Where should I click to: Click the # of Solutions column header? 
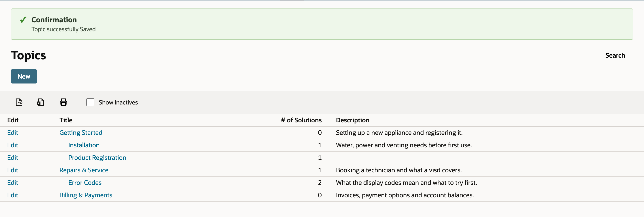pyautogui.click(x=301, y=120)
